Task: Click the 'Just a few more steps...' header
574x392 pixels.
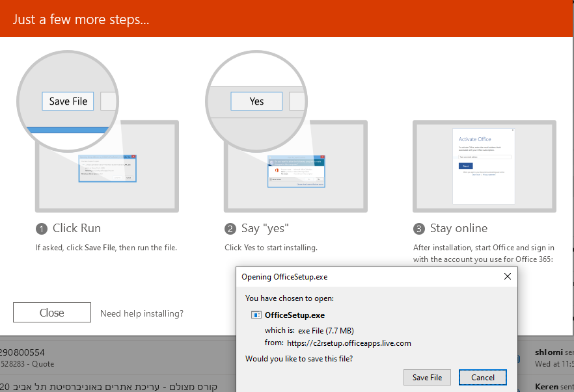Action: [x=81, y=19]
